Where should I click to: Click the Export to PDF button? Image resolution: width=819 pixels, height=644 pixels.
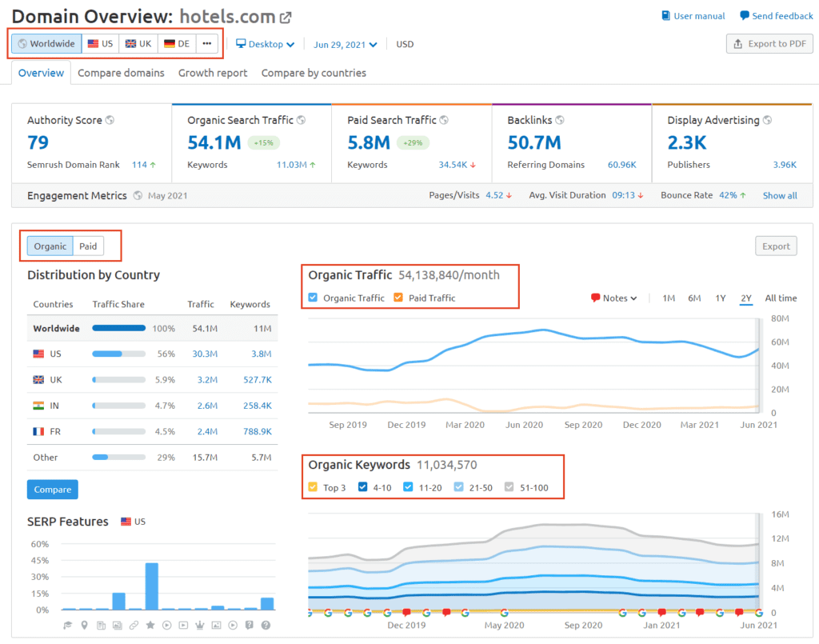[769, 44]
